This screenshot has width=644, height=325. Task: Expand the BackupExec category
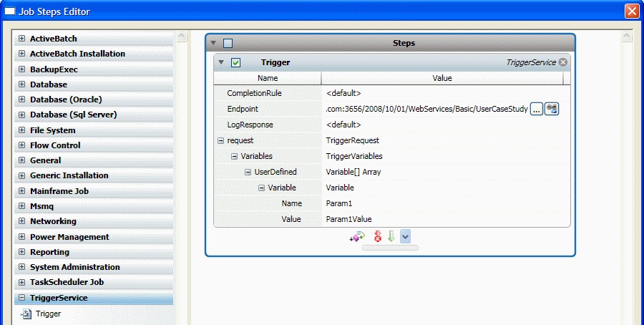pyautogui.click(x=21, y=69)
